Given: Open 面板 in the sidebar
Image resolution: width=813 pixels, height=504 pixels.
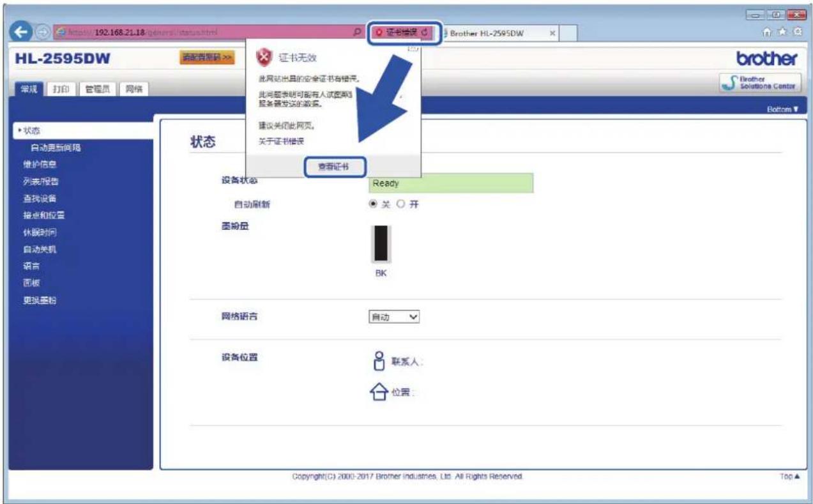Looking at the screenshot, I should tap(31, 283).
